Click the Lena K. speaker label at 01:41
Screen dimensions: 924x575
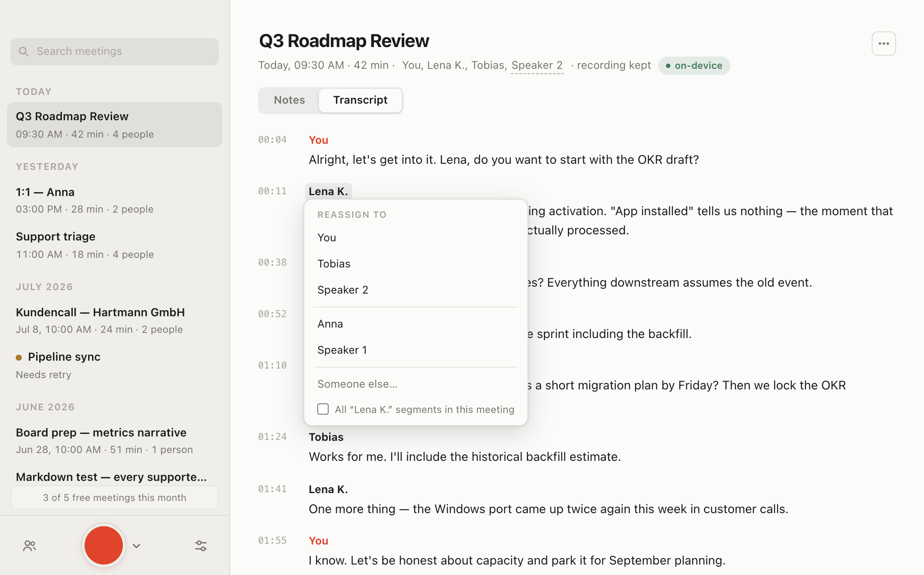328,489
